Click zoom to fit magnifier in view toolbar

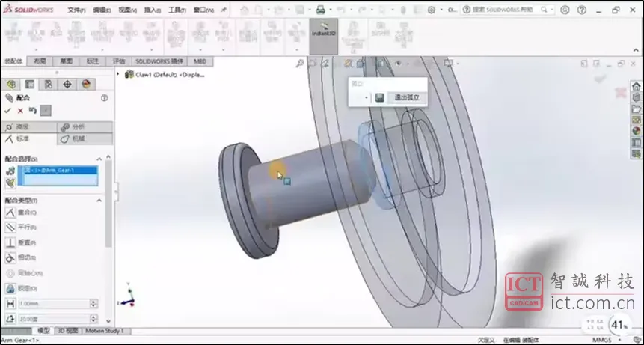pos(300,64)
